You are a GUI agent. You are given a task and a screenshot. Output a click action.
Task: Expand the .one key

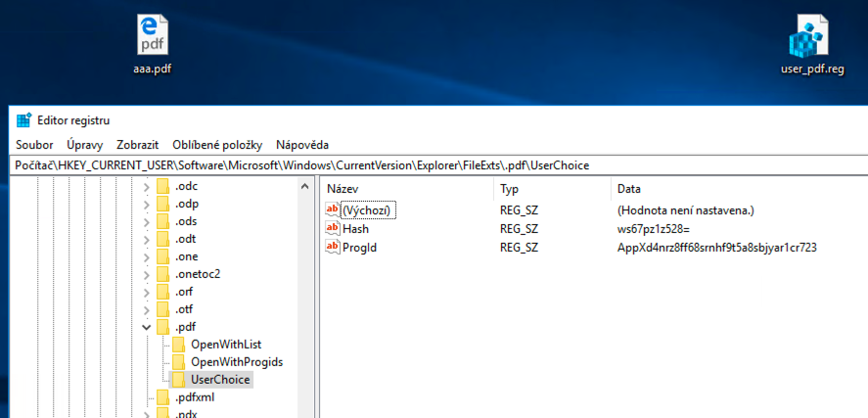[146, 257]
